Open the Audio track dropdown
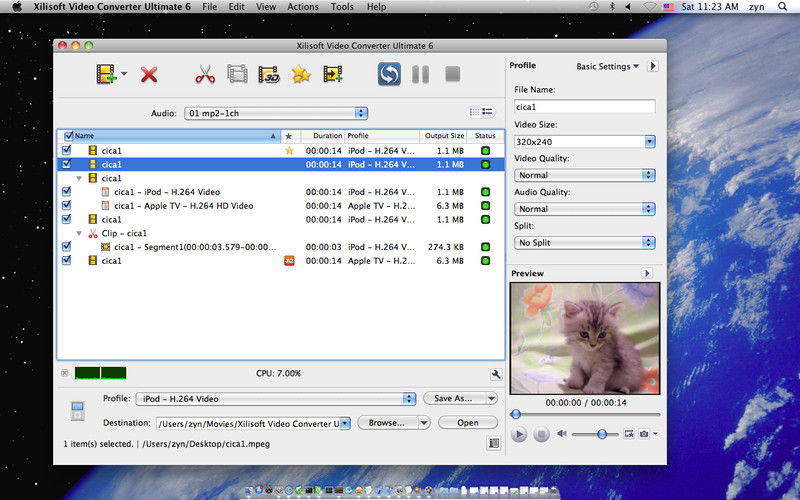This screenshot has height=500, width=800. [x=276, y=113]
